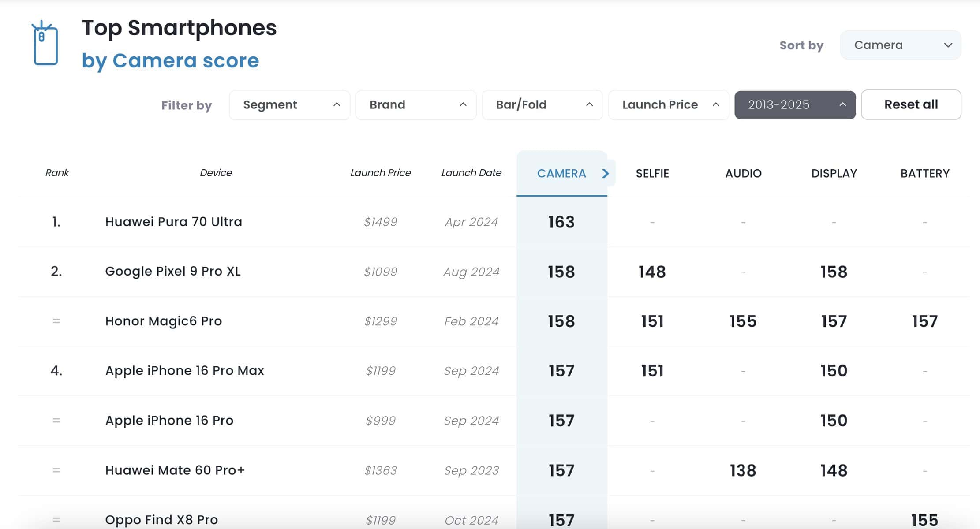Open Oppo Find X8 Pro device
The height and width of the screenshot is (529, 980).
tap(161, 520)
